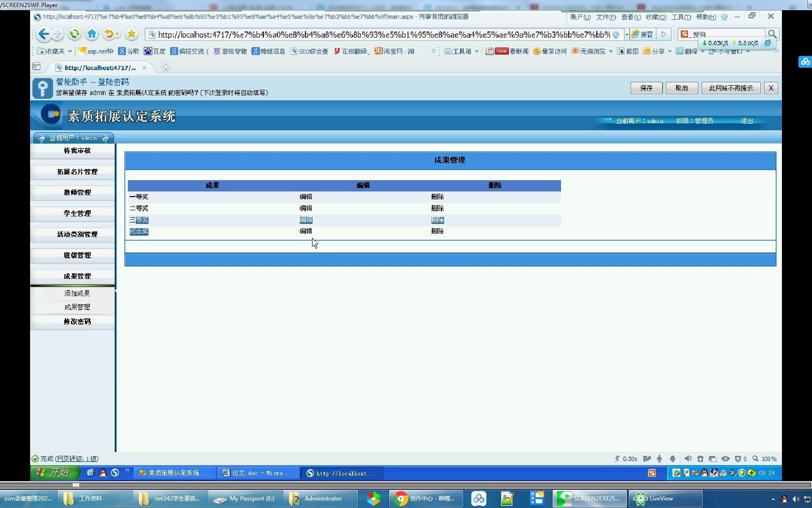The width and height of the screenshot is (812, 508).
Task: Click the 0.50s speed lightning indicator
Action: (626, 459)
